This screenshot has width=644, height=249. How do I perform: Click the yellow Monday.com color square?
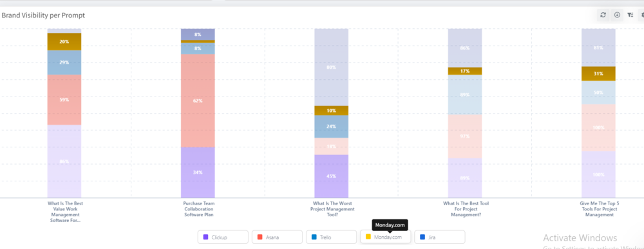pyautogui.click(x=368, y=237)
